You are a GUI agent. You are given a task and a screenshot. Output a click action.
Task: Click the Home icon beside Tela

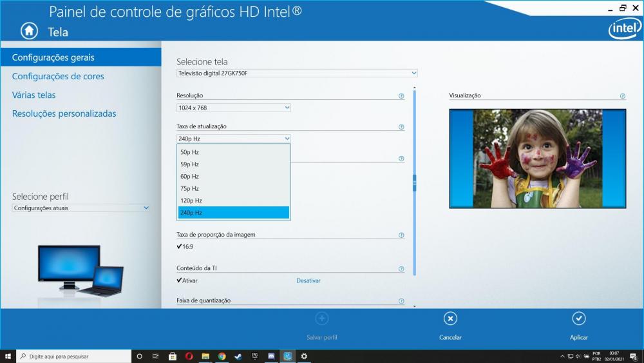coord(29,30)
